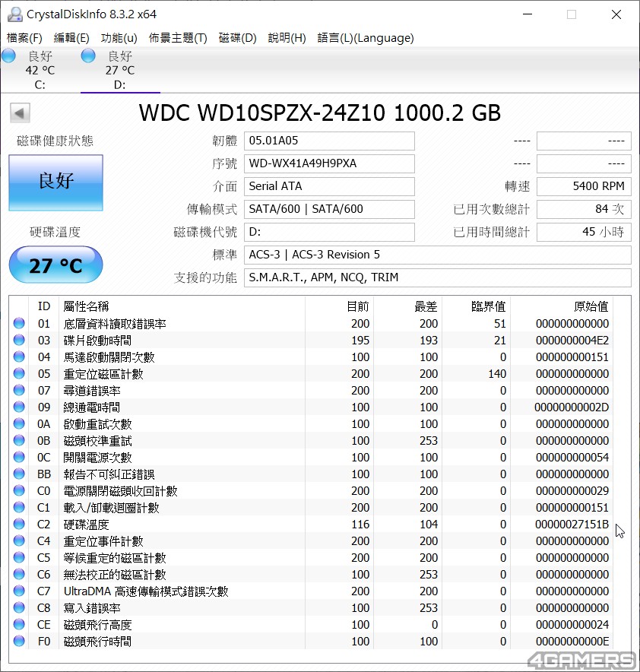Select the D: drive status orb

click(x=88, y=55)
